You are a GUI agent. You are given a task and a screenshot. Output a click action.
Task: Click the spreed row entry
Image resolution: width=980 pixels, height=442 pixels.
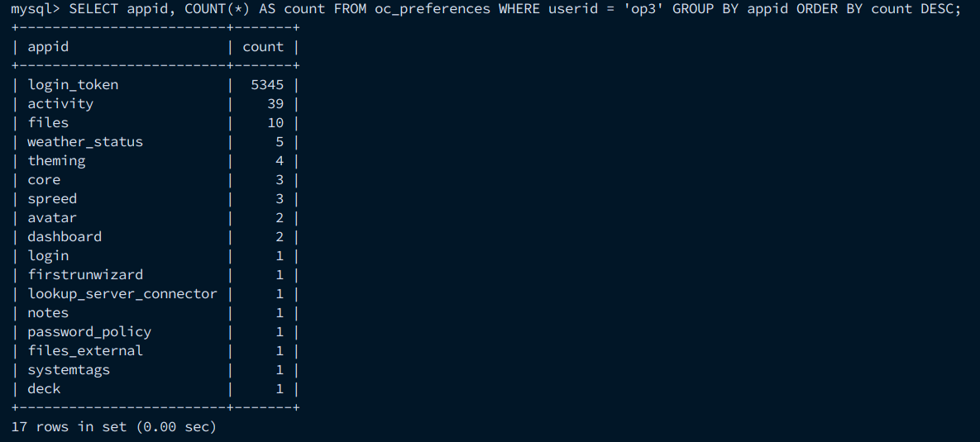(52, 199)
